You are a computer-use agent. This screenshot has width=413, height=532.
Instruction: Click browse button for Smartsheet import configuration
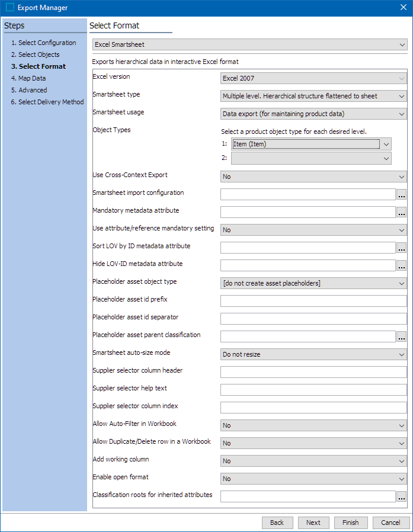pos(402,194)
